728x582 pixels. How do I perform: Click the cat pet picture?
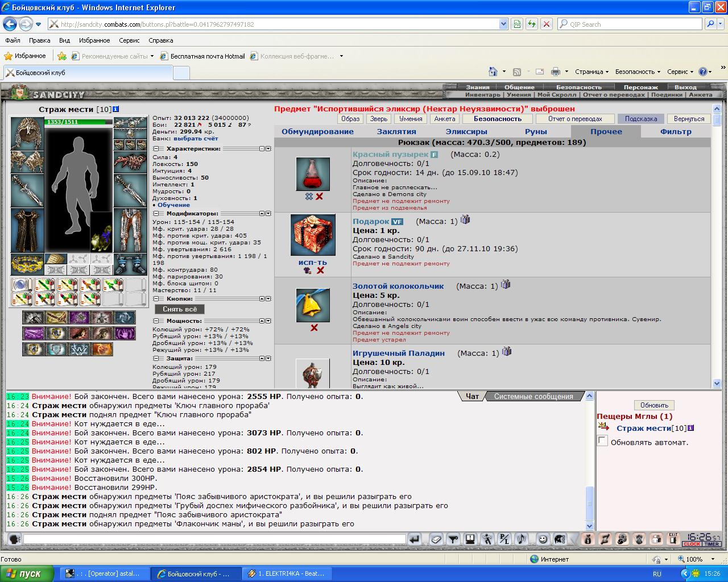(101, 233)
